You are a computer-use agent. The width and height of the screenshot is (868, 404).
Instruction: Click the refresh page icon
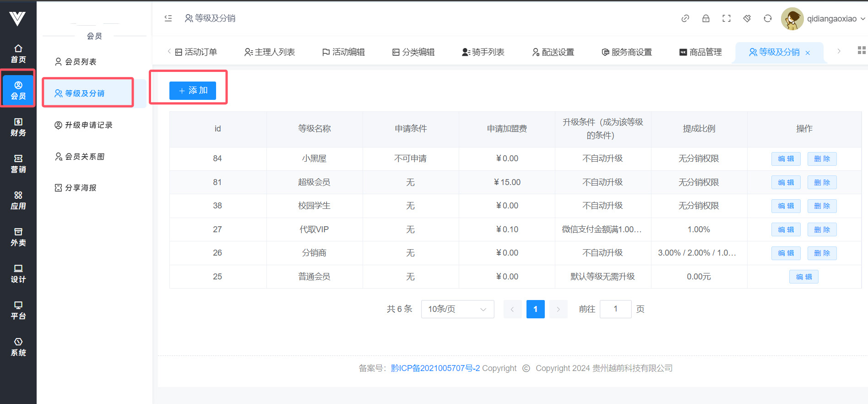click(767, 18)
